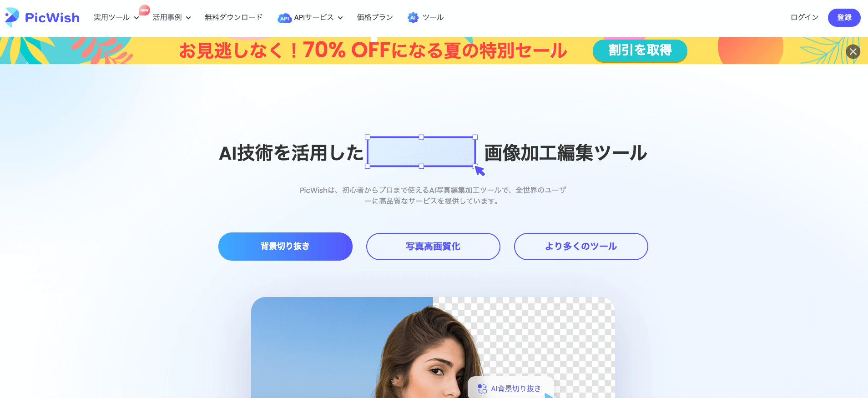Open the 価格プラン menu item
868x398 pixels.
pyautogui.click(x=375, y=17)
